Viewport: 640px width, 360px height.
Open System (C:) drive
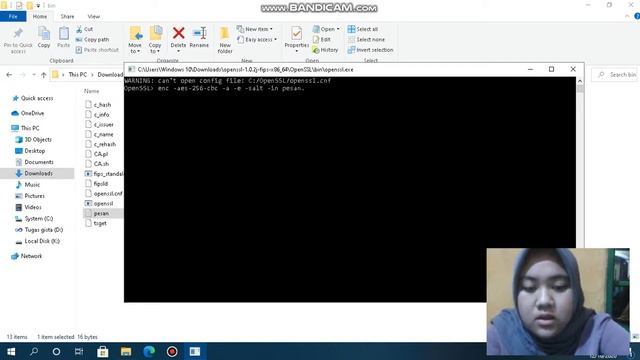point(34,219)
